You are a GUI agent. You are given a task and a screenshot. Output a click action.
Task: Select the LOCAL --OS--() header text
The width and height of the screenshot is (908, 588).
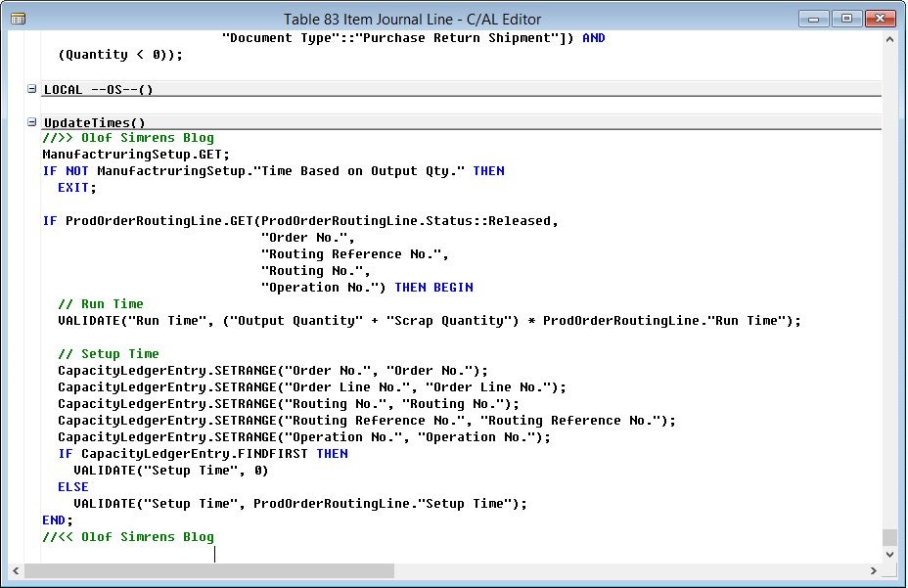[x=95, y=89]
